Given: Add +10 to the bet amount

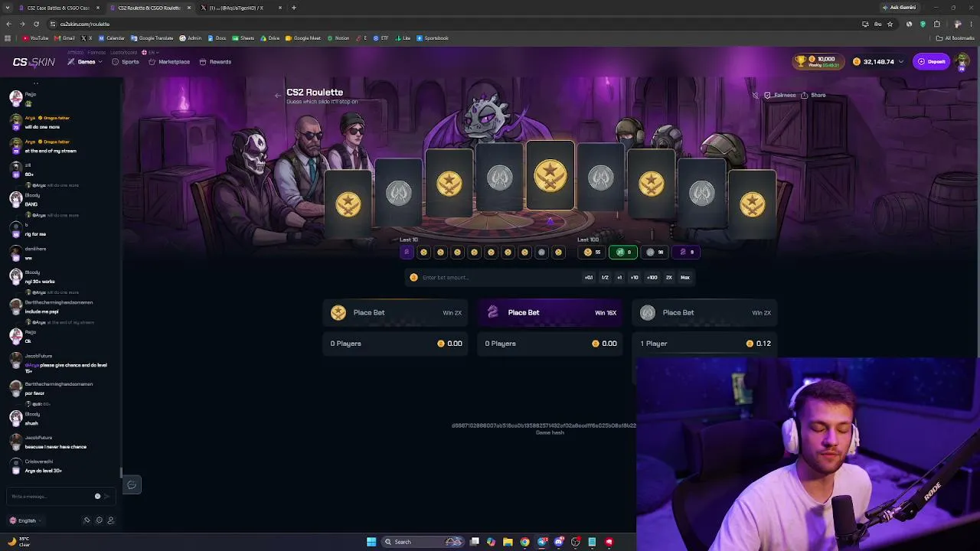Looking at the screenshot, I should coord(635,278).
